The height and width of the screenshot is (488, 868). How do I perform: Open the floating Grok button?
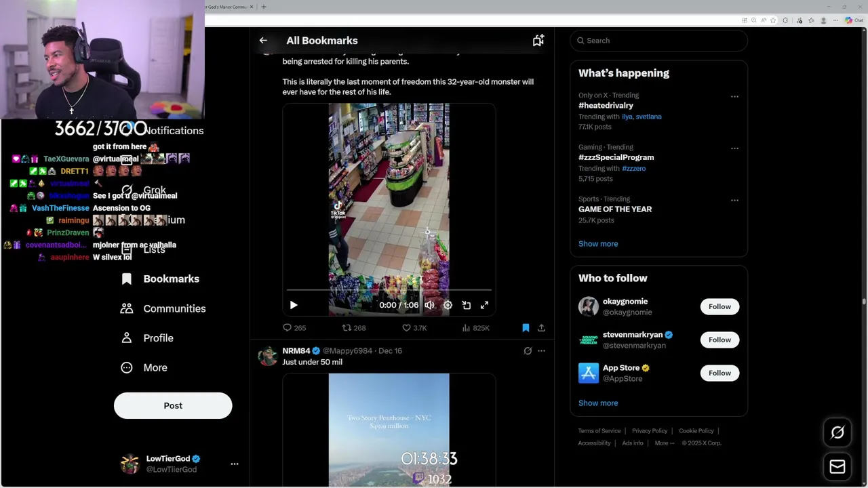click(837, 432)
